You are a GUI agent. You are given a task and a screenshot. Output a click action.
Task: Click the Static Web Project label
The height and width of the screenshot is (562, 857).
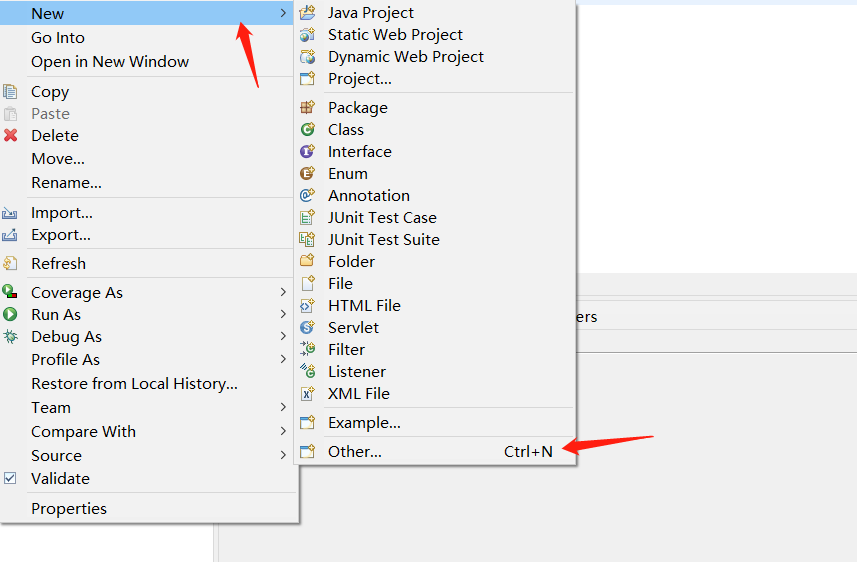click(x=395, y=35)
